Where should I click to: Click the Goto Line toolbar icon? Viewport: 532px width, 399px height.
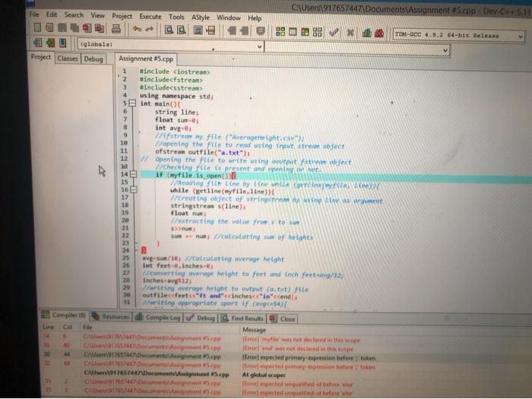[211, 31]
